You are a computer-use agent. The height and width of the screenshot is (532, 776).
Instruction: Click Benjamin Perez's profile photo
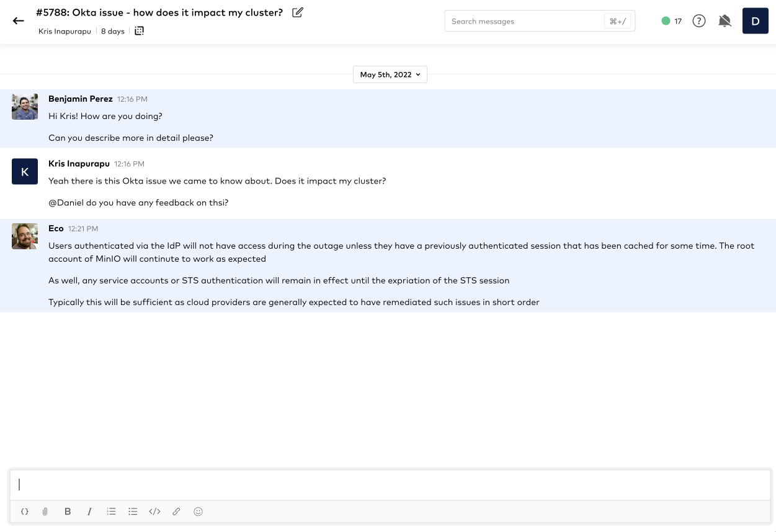pyautogui.click(x=25, y=107)
